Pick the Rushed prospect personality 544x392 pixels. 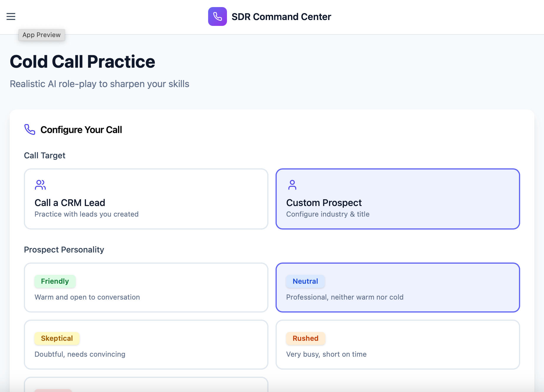pyautogui.click(x=398, y=345)
